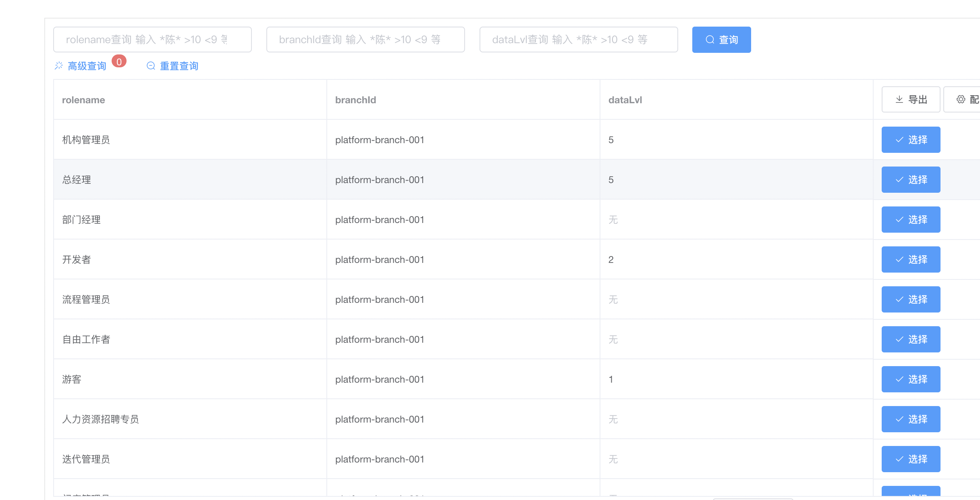
Task: Click 选择 for the 部门经理 row
Action: pos(911,219)
